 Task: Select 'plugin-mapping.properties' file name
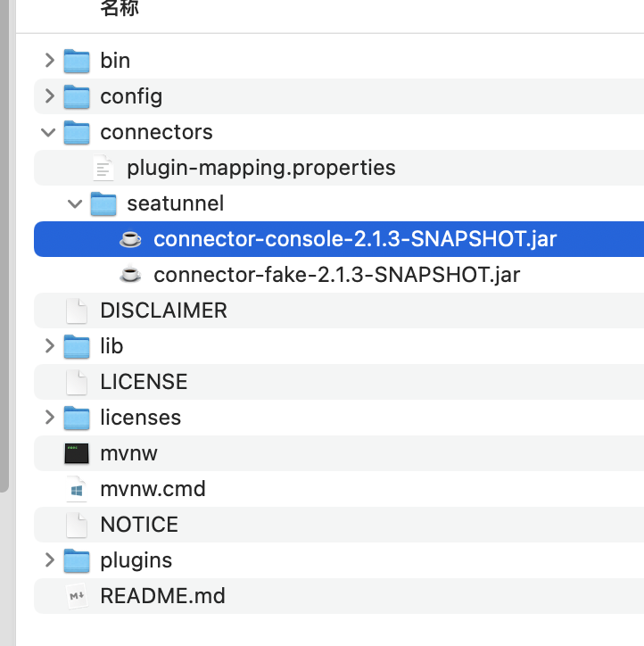click(261, 168)
